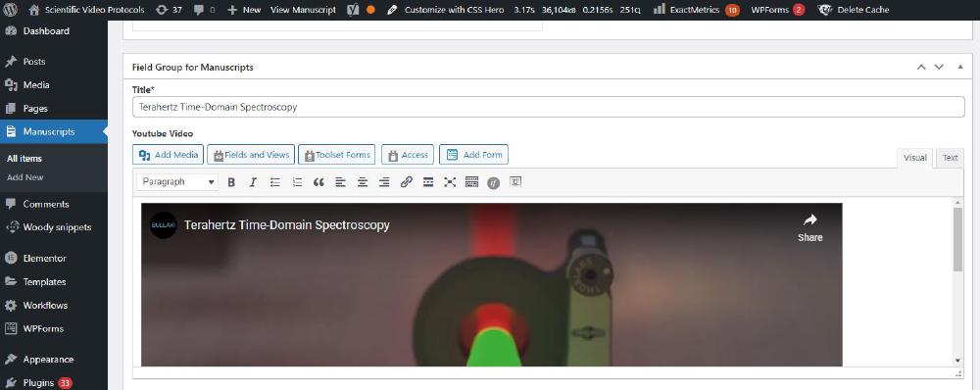Open the Paragraph format dropdown
The height and width of the screenshot is (390, 980).
pyautogui.click(x=178, y=182)
